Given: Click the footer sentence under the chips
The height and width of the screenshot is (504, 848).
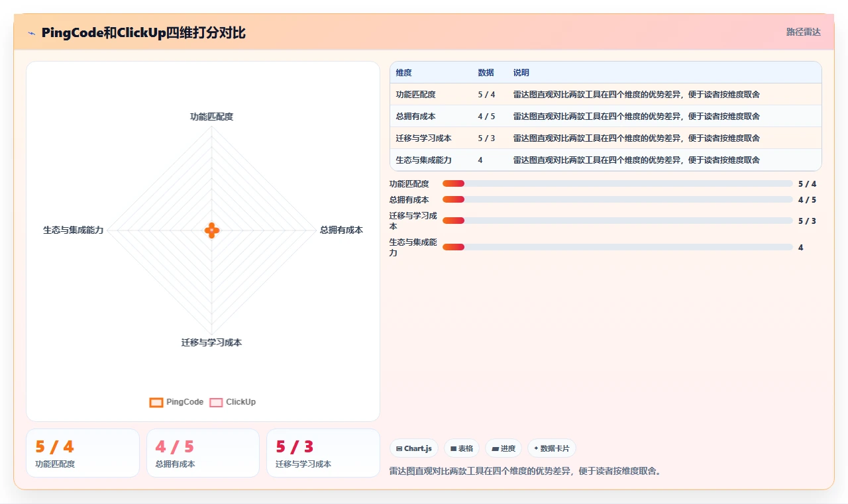Looking at the screenshot, I should (x=525, y=472).
